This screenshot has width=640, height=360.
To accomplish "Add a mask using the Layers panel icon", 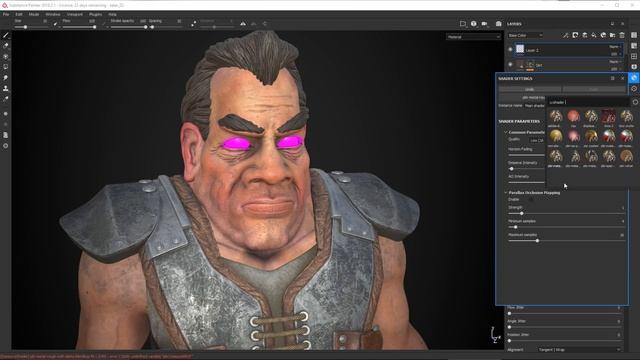I will pyautogui.click(x=575, y=36).
